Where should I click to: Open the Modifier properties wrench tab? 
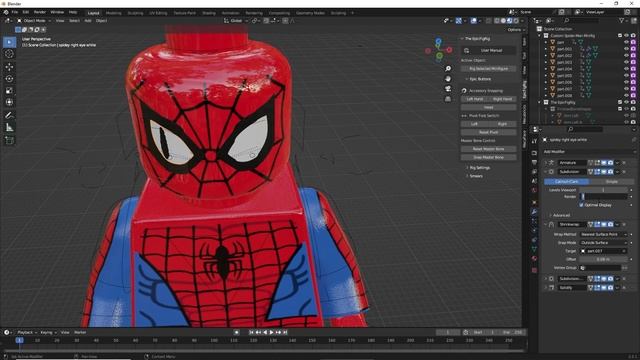coord(534,211)
